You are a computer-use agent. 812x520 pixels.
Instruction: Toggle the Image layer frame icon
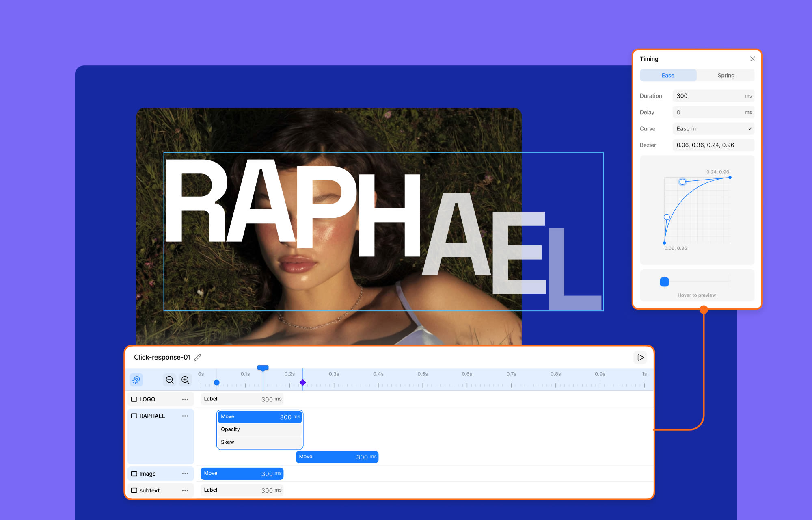pyautogui.click(x=134, y=474)
